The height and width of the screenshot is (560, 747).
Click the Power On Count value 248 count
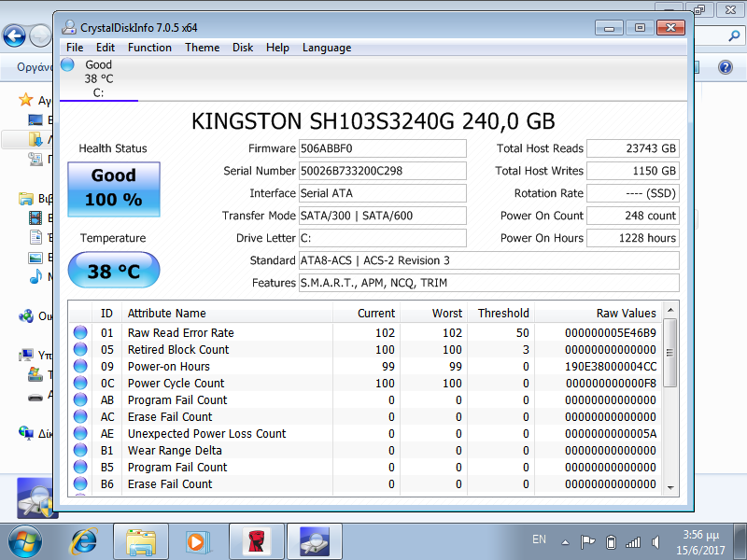[x=633, y=216]
